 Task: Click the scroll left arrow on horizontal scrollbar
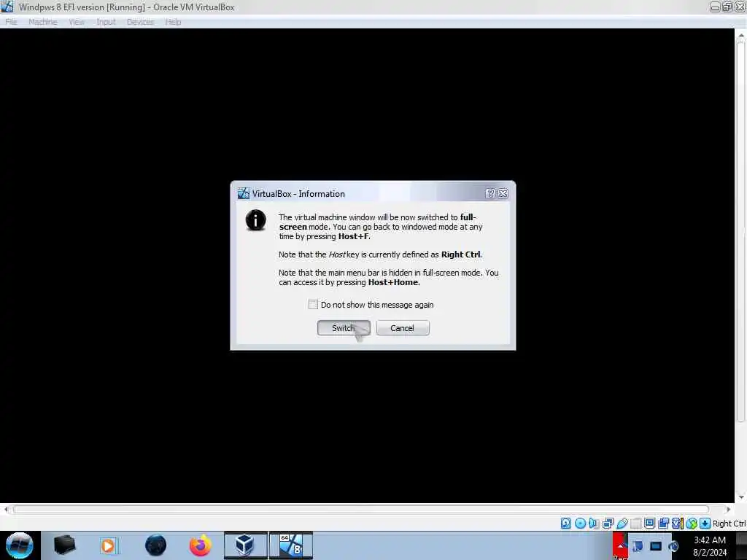coord(6,510)
